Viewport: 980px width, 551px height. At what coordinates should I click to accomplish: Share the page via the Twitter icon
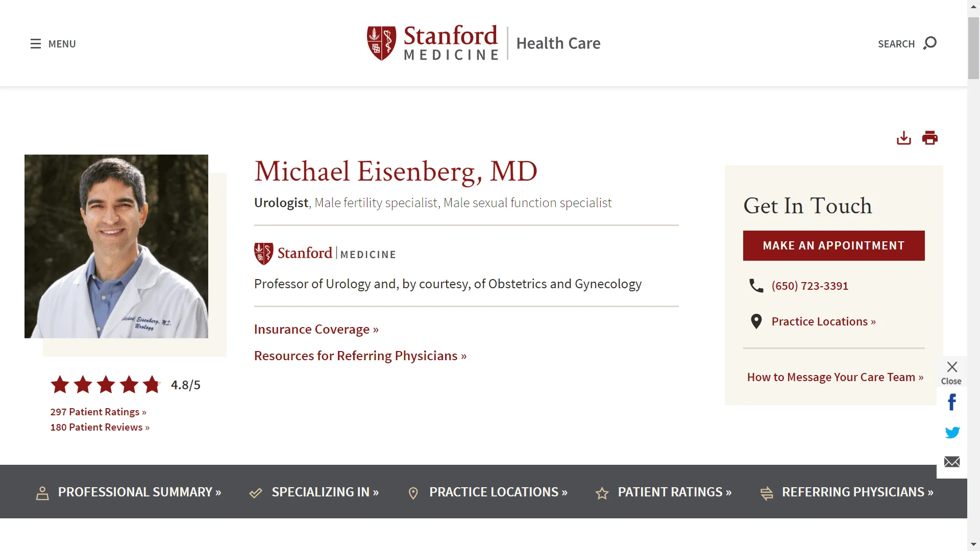pyautogui.click(x=951, y=432)
